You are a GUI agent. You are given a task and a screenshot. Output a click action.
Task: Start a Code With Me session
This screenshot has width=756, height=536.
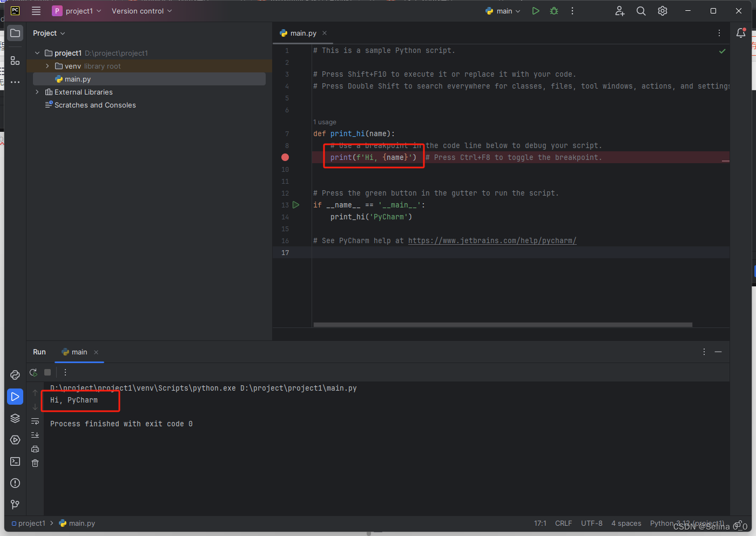click(619, 10)
